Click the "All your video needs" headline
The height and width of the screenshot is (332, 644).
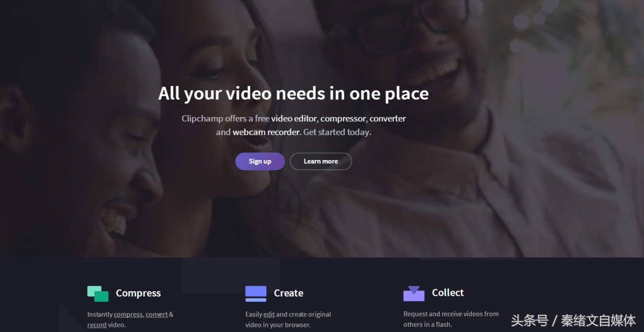pos(293,94)
